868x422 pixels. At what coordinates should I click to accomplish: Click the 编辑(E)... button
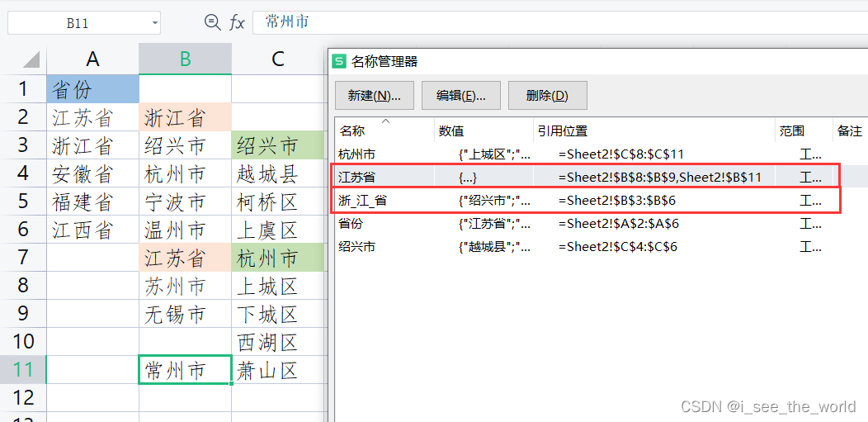[x=461, y=96]
